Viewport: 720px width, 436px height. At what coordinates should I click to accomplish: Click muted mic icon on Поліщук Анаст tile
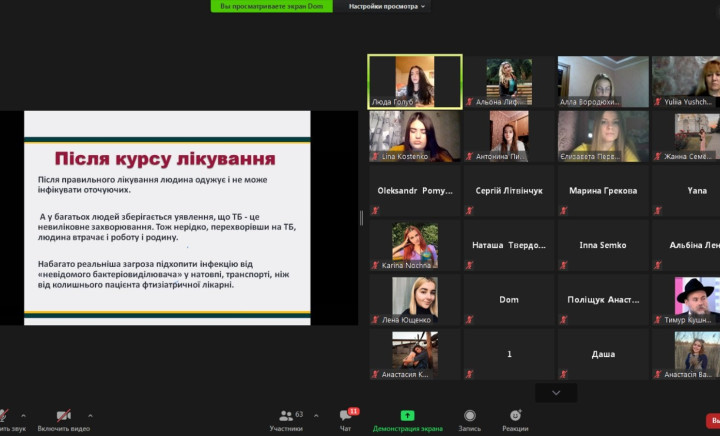(x=563, y=319)
